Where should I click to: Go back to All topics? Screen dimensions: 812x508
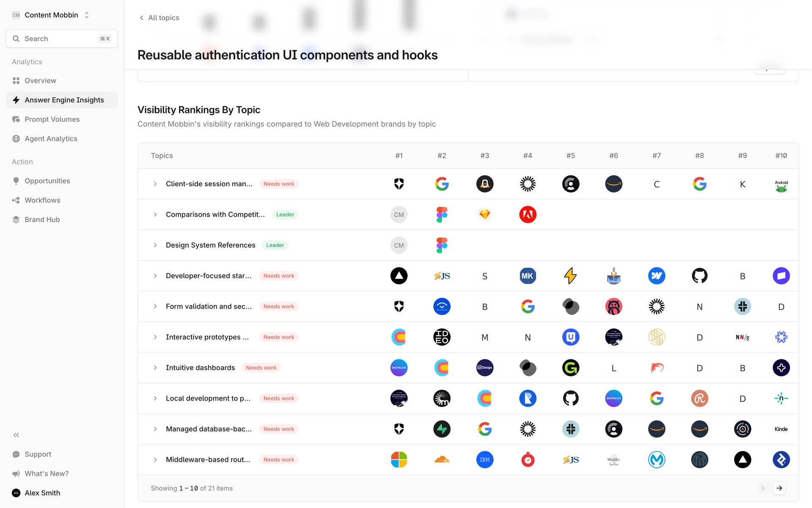[159, 18]
